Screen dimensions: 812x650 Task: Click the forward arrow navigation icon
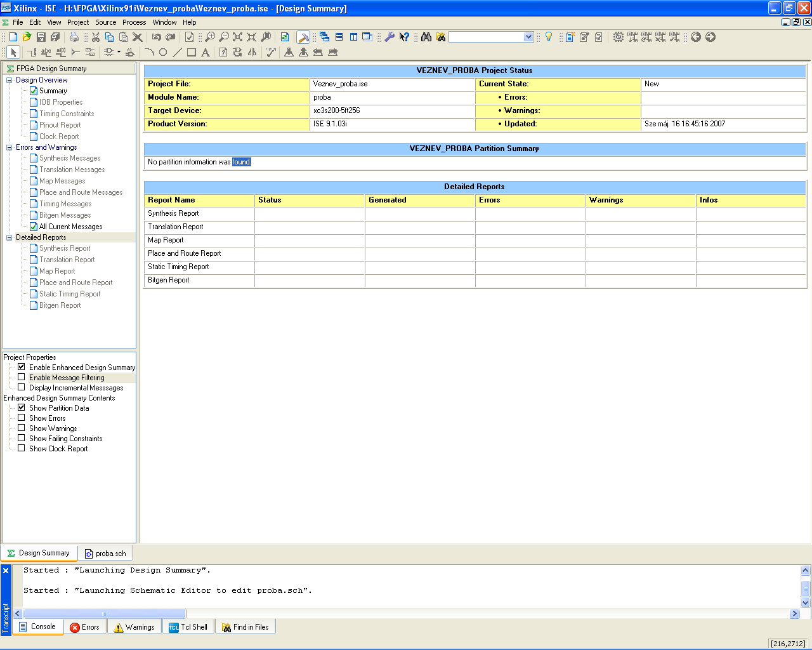pyautogui.click(x=710, y=37)
